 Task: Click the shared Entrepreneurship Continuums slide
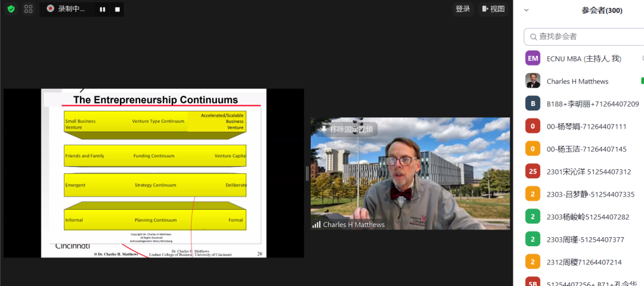[153, 173]
